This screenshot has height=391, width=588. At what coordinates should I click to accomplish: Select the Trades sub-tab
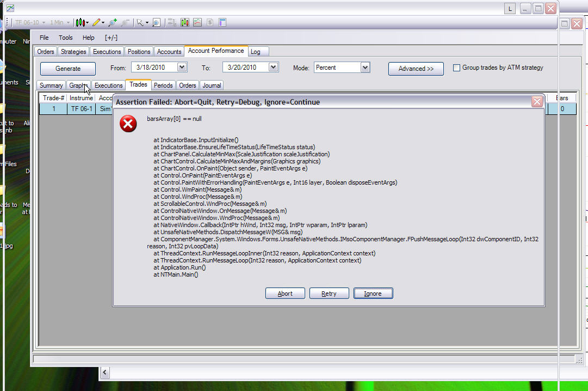(138, 84)
